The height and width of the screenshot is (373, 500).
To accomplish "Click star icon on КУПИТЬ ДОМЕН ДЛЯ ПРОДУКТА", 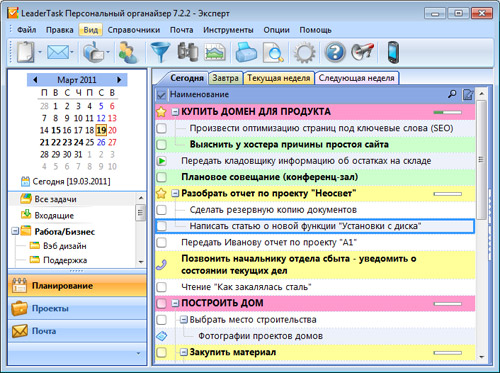I will (161, 112).
